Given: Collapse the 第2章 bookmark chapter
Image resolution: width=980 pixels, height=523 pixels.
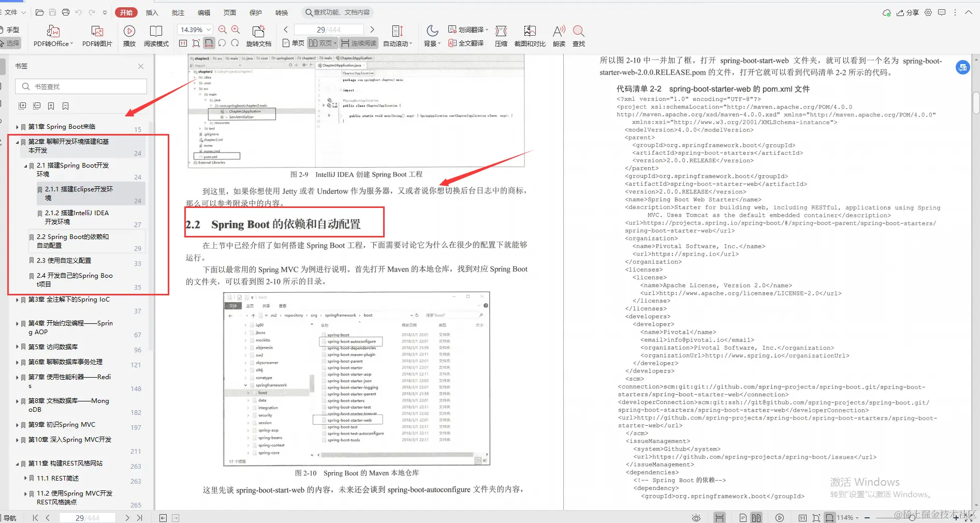Looking at the screenshot, I should tap(18, 142).
